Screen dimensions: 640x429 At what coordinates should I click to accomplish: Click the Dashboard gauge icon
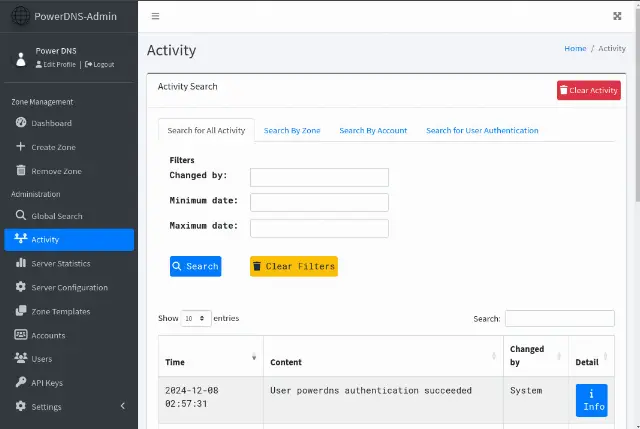[x=21, y=122]
